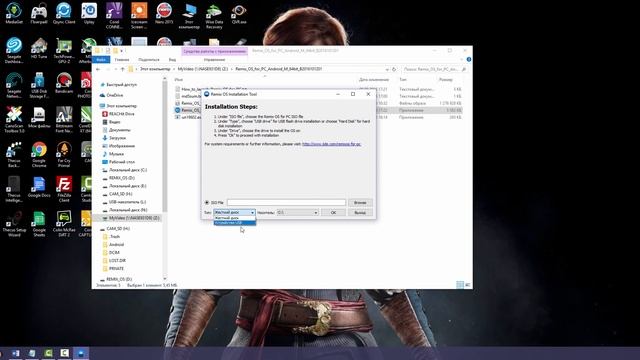This screenshot has width=640, height=360.
Task: Launch the QVR.exe desktop icon
Action: pos(239,13)
